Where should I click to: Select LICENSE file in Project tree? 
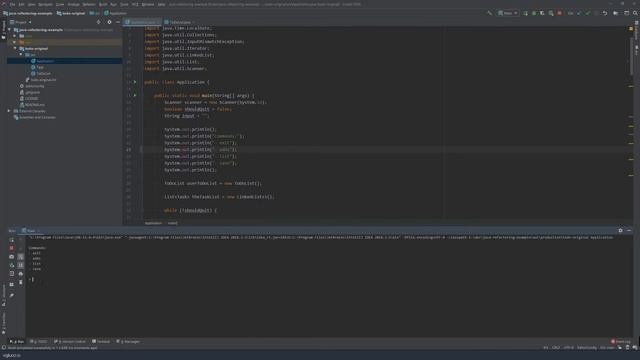(31, 99)
